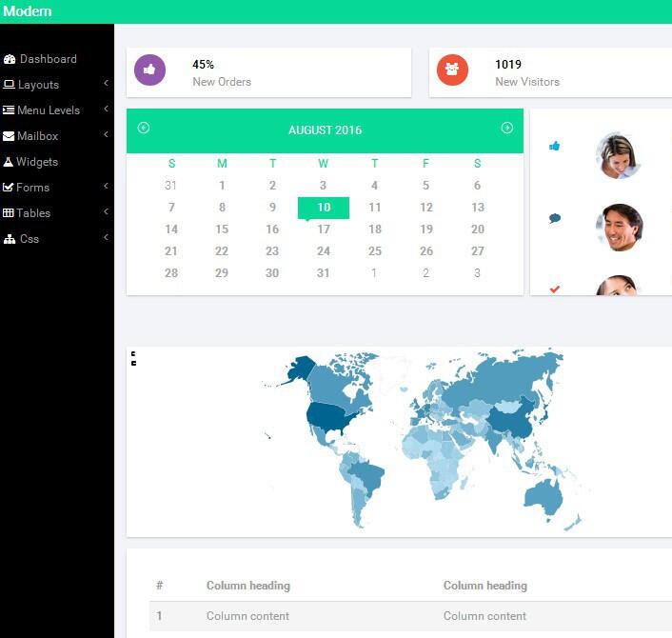
Task: Expand the Menu Levels submenu chevron
Action: 106,109
